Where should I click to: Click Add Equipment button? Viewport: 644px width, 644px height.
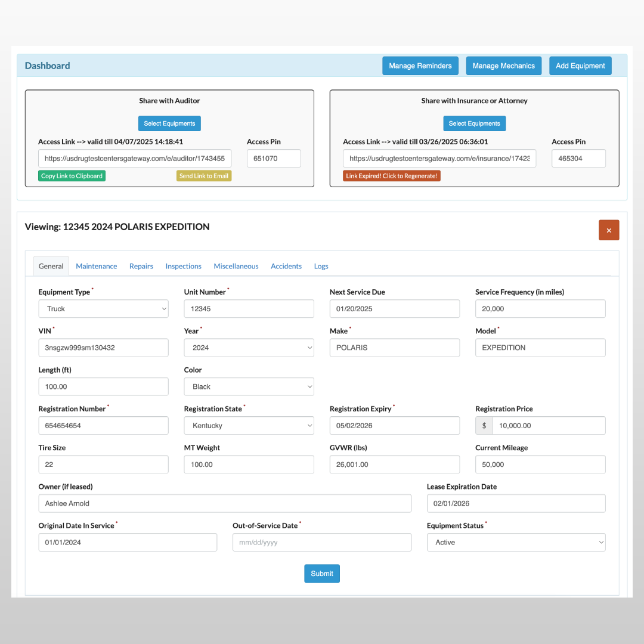click(580, 66)
